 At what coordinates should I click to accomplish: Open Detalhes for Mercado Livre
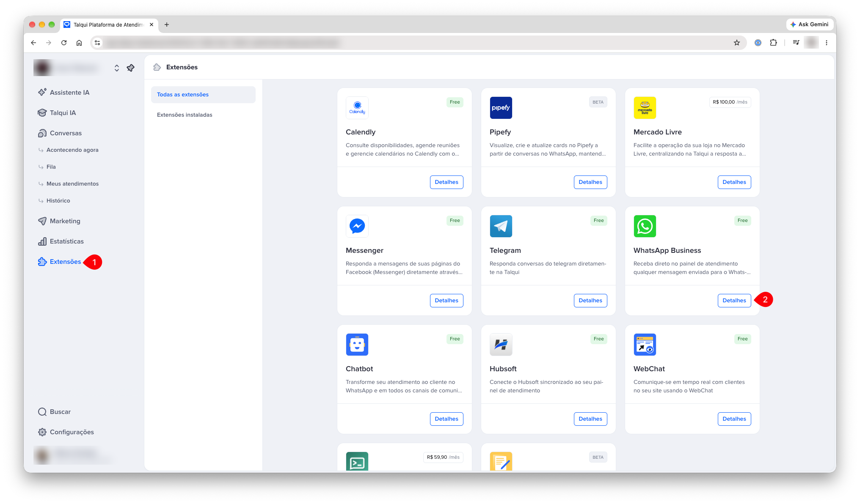pos(734,182)
